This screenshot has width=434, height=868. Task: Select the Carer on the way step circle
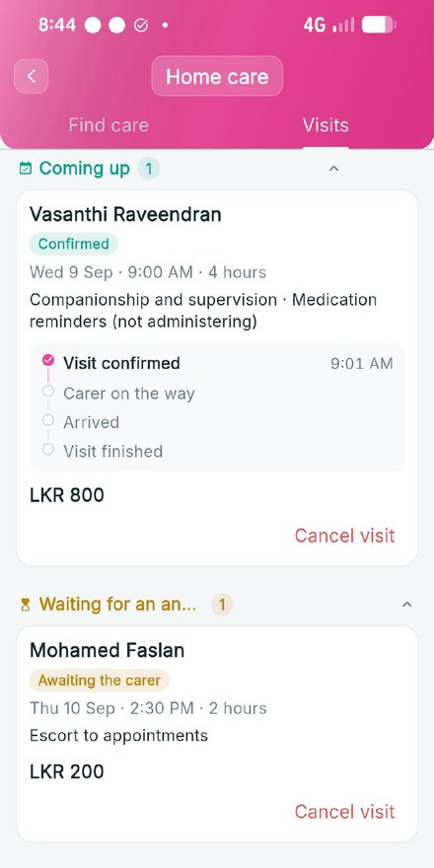48,392
